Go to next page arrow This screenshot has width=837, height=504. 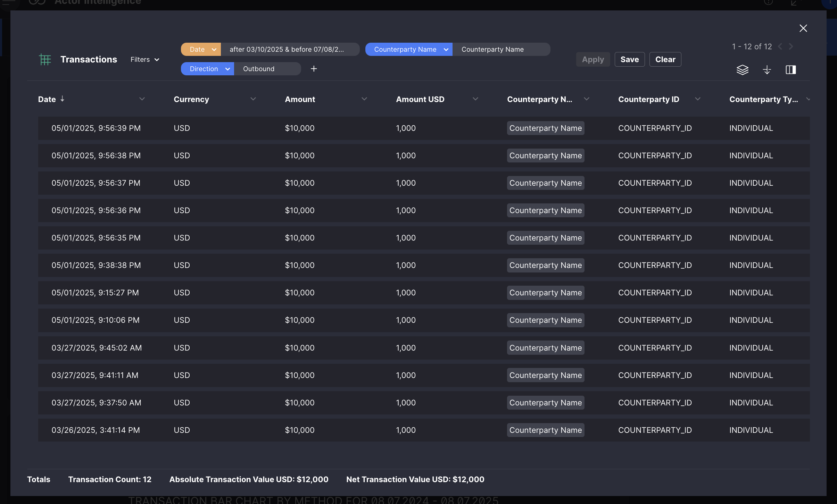coord(791,47)
